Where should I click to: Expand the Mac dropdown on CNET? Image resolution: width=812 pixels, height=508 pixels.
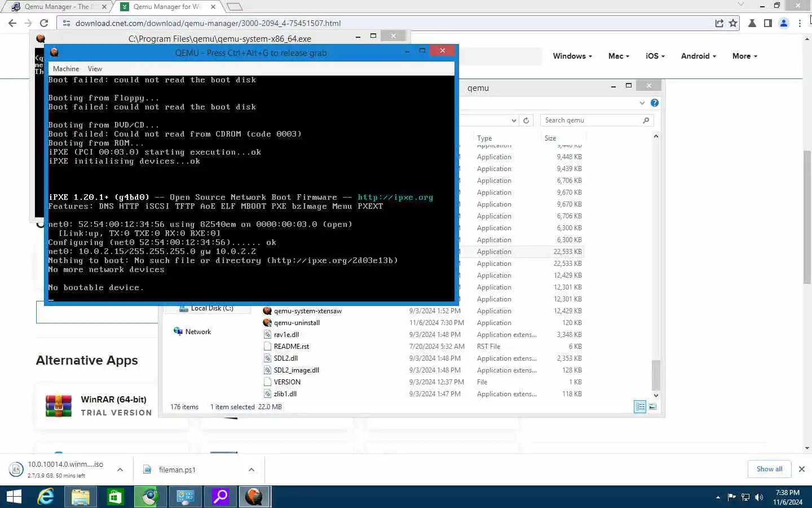[x=619, y=56]
